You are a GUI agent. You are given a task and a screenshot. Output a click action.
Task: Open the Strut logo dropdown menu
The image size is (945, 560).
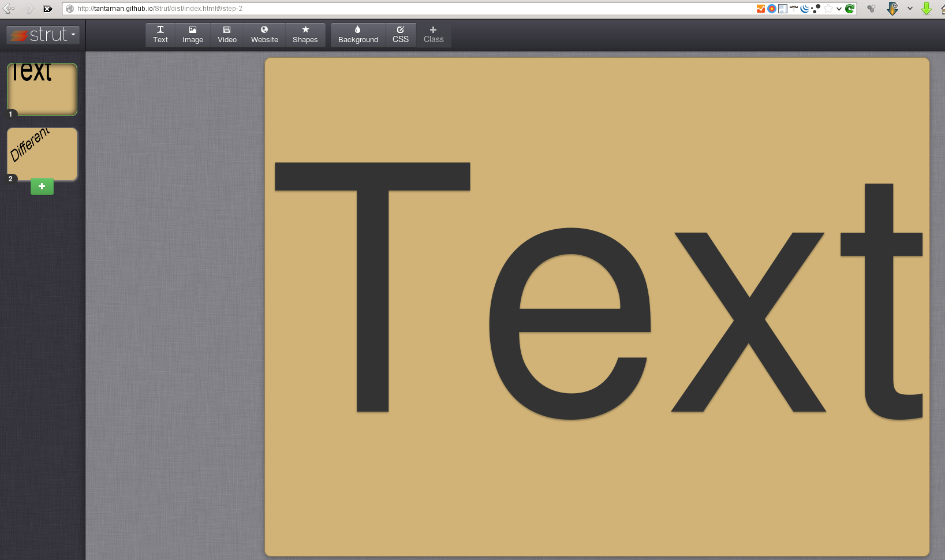(43, 35)
